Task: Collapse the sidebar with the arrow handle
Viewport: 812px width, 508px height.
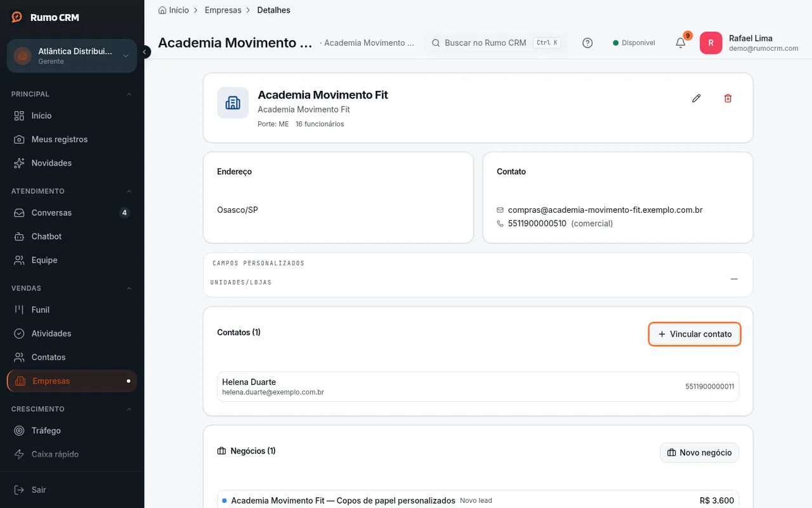Action: pos(145,51)
